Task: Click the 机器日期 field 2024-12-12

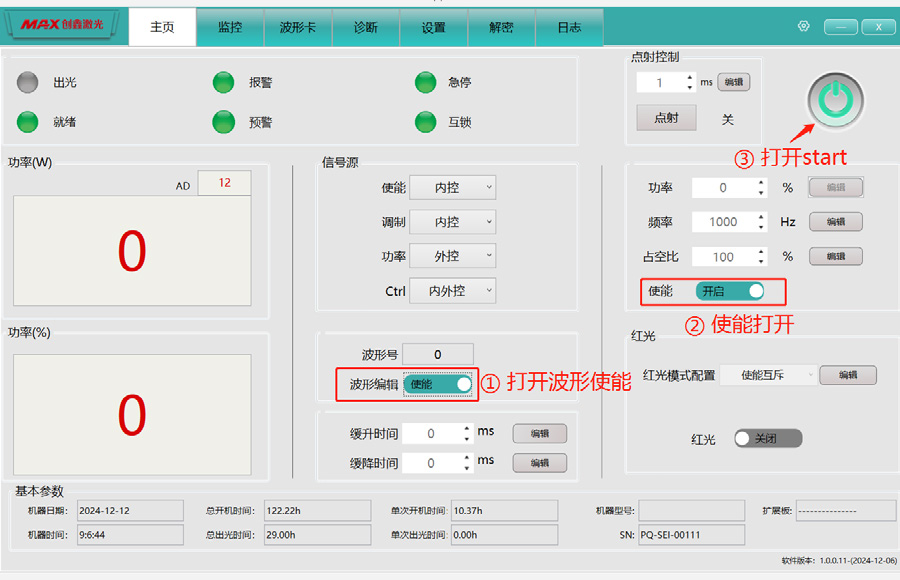Action: [x=130, y=511]
